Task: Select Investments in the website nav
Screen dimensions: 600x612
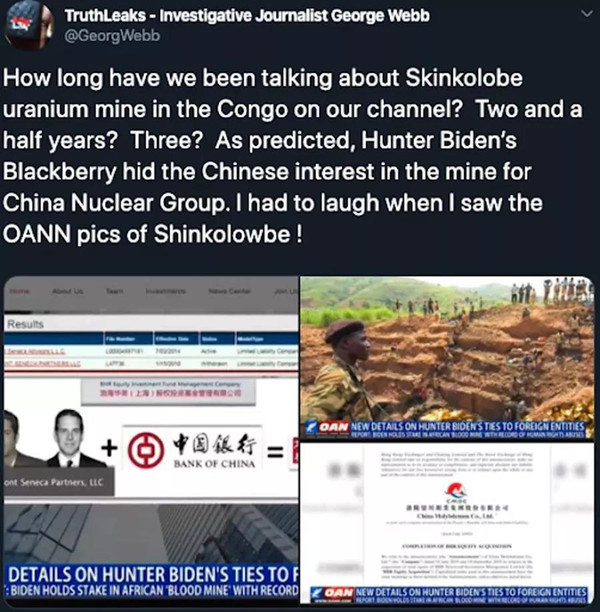Action: click(166, 291)
